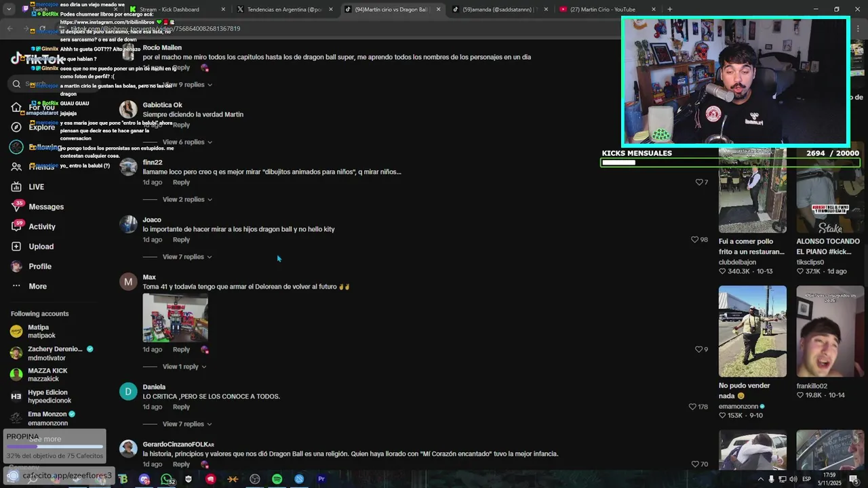This screenshot has width=868, height=488.
Task: Expand 6 replies under Gabiotica Ok
Action: 187,142
